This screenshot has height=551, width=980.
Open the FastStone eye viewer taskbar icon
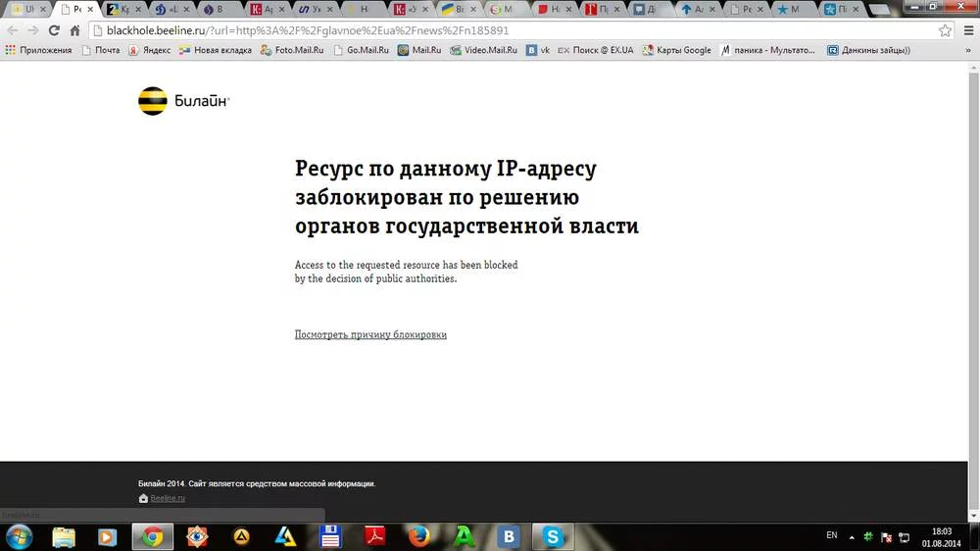(197, 537)
